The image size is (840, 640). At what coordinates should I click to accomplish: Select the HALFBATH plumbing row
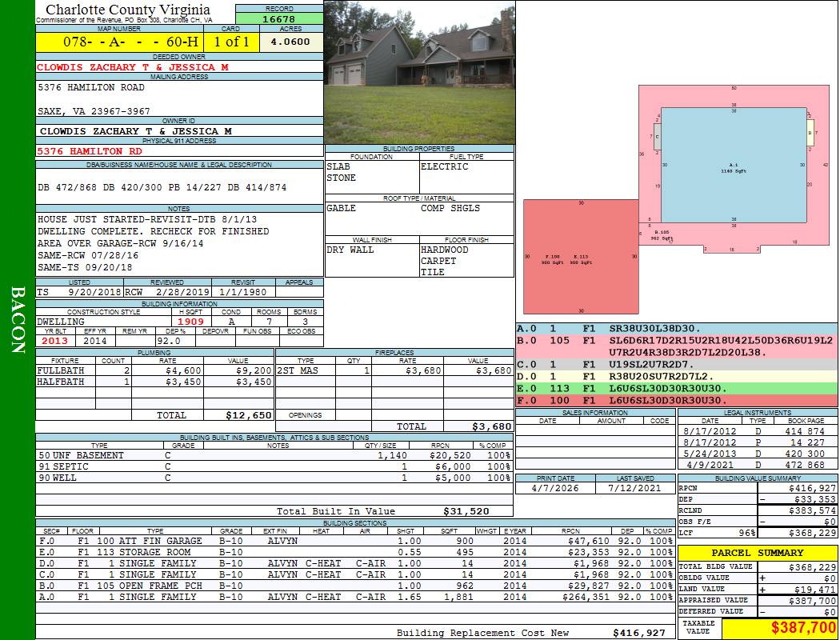[x=154, y=382]
